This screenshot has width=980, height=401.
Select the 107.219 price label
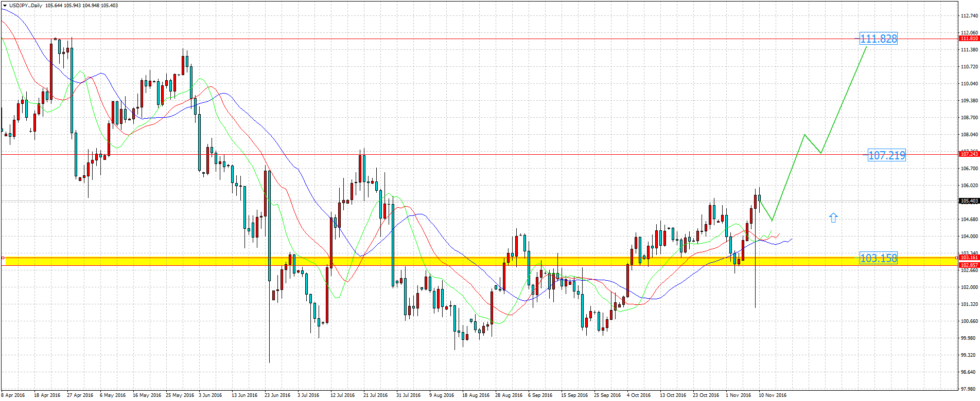click(x=886, y=155)
